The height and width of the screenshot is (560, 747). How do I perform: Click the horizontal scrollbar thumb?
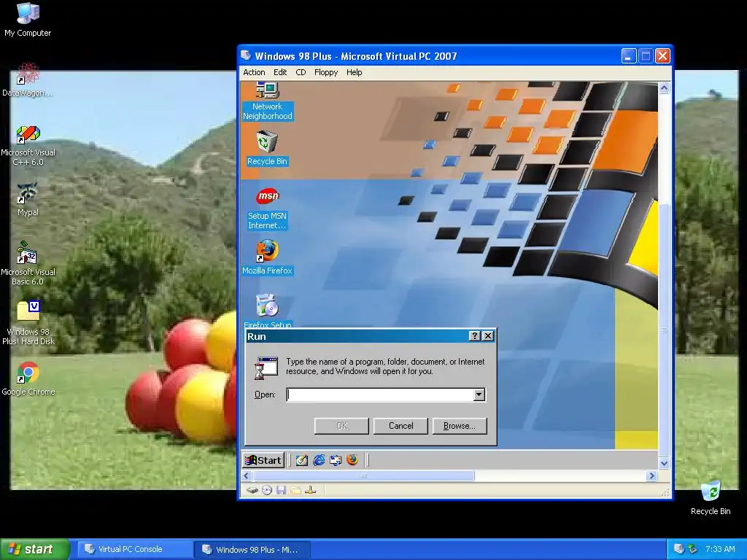click(x=363, y=475)
